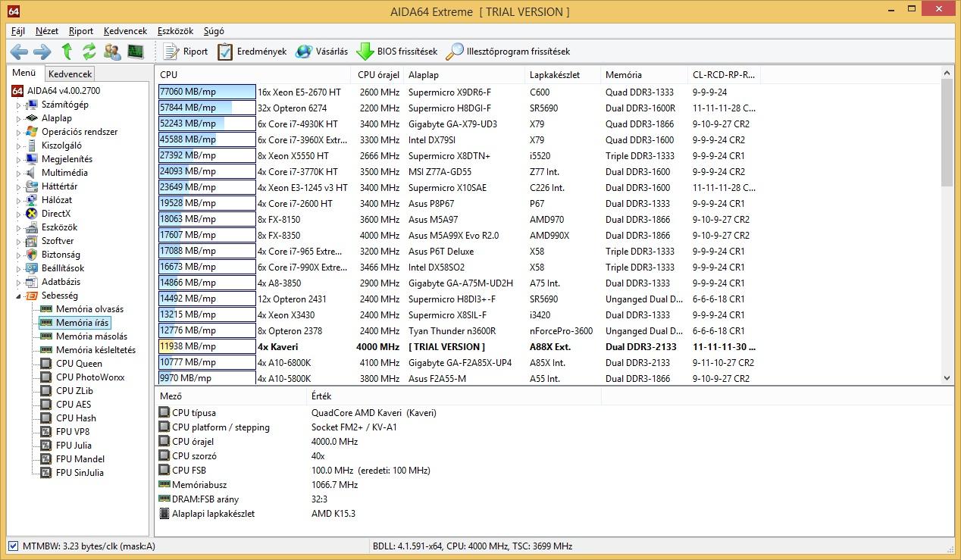This screenshot has width=961, height=560.
Task: Select the 77060 MB/mp result bar
Action: [207, 92]
